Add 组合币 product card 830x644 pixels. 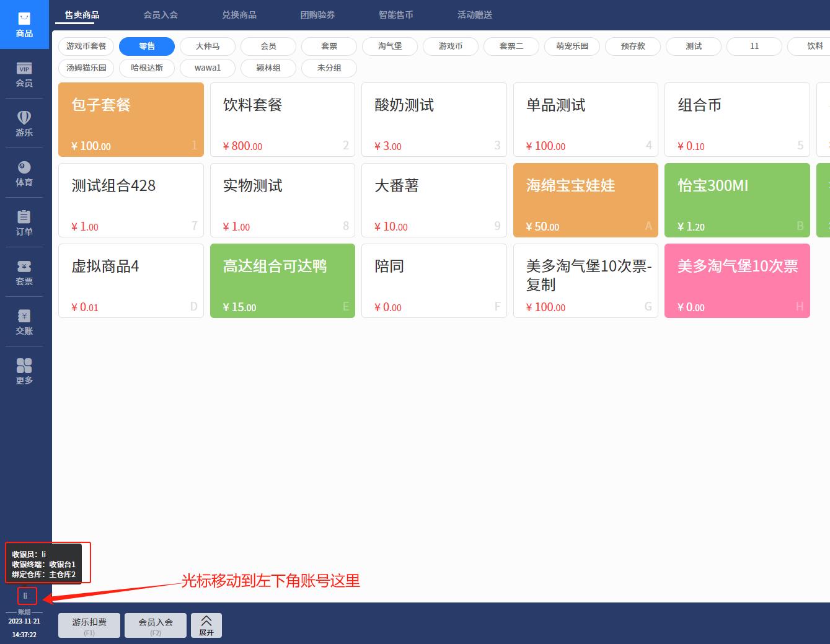point(737,120)
